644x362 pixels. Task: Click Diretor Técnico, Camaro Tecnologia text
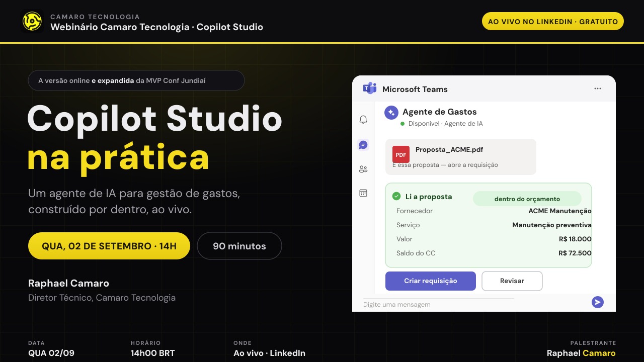[x=102, y=298]
